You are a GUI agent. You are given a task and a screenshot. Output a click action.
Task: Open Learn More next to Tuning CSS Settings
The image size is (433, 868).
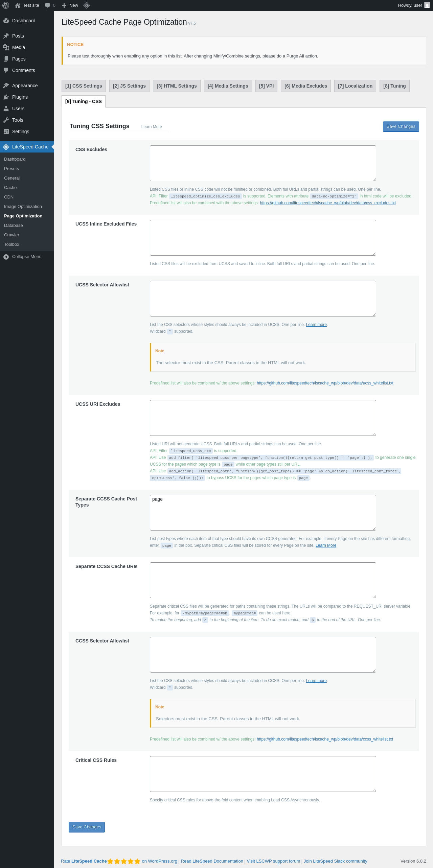point(152,127)
